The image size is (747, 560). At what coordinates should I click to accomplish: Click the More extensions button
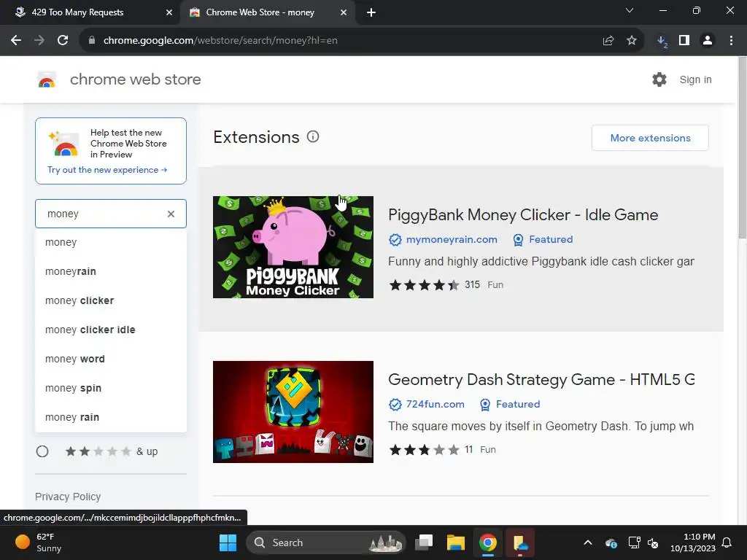[650, 138]
